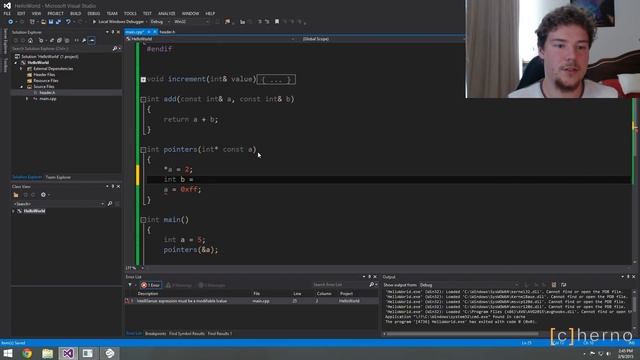Click the Class View search magnifier icon
The height and width of the screenshot is (360, 640).
tap(110, 204)
